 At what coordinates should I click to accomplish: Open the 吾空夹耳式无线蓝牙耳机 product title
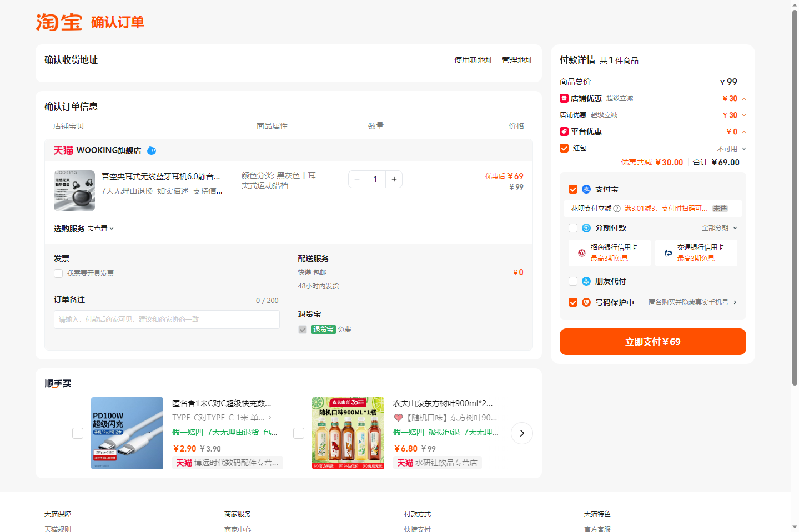(x=161, y=176)
